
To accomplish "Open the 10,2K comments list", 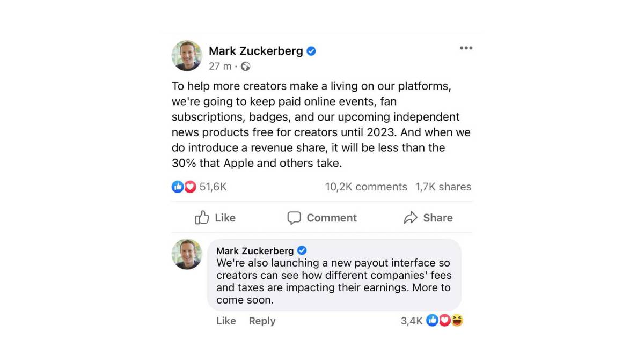I will point(365,187).
